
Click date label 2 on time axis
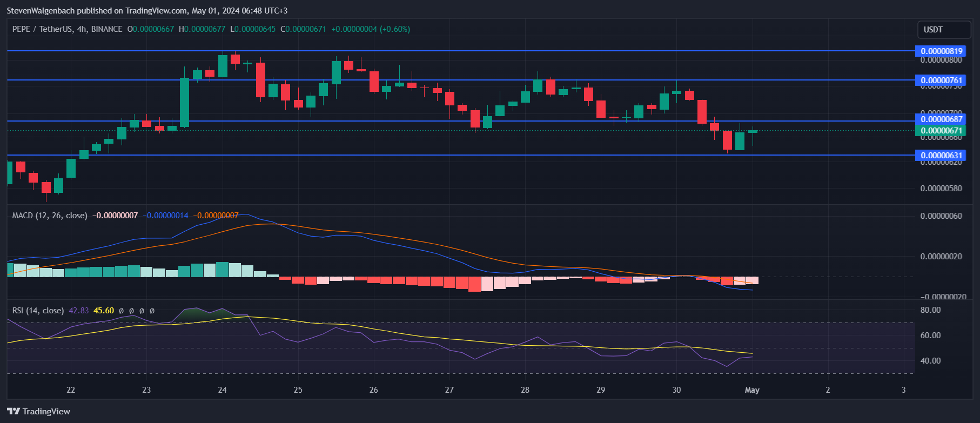tap(828, 390)
